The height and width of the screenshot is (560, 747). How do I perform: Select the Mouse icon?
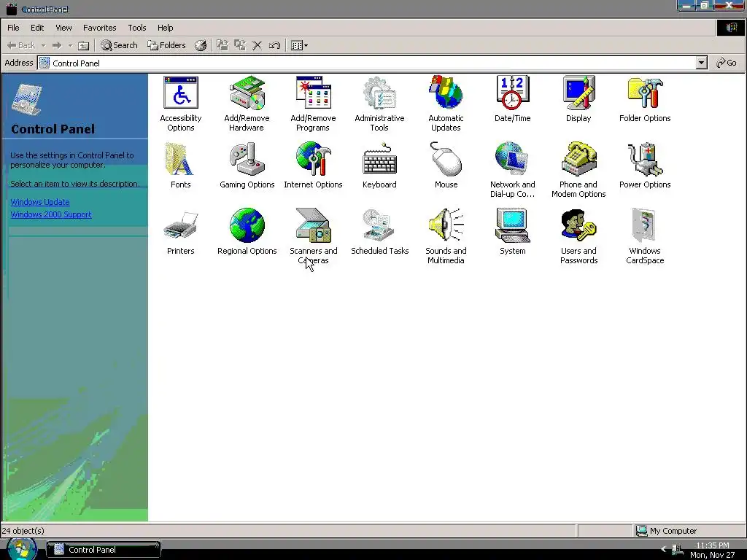(x=446, y=160)
